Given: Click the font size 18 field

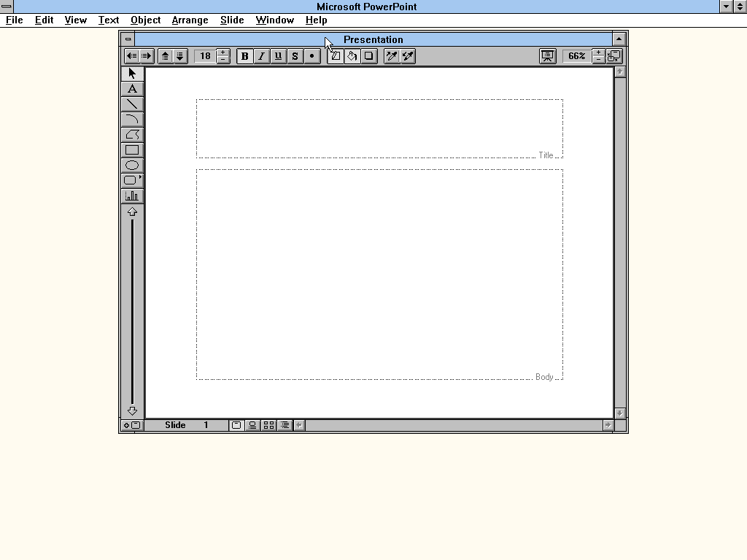Looking at the screenshot, I should (x=205, y=56).
